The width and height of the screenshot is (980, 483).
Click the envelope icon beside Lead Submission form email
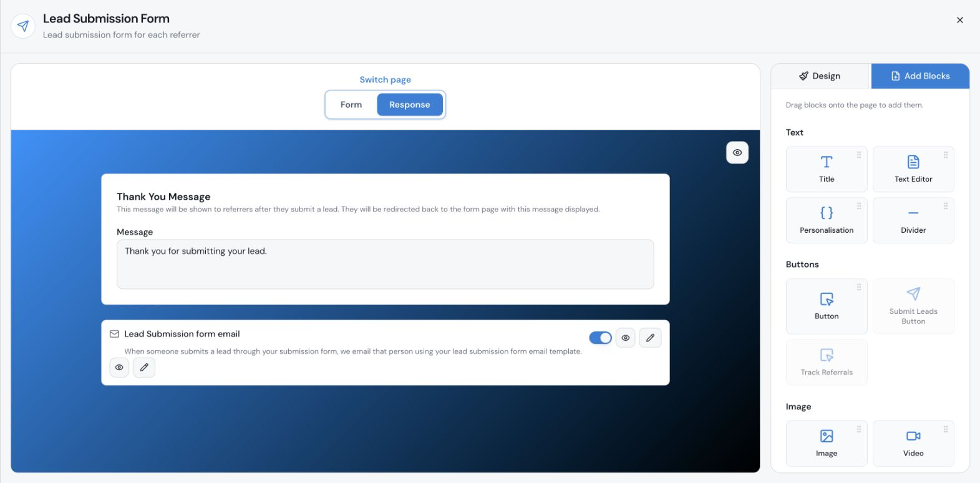click(114, 334)
